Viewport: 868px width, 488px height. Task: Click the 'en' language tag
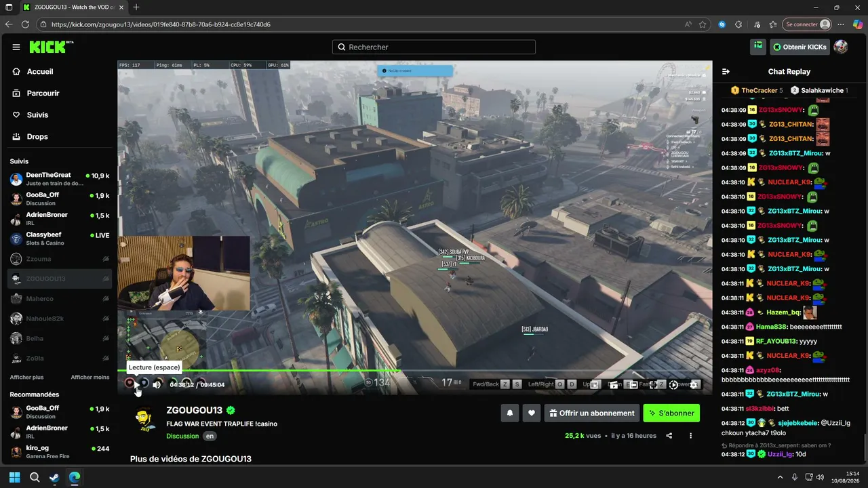click(210, 436)
